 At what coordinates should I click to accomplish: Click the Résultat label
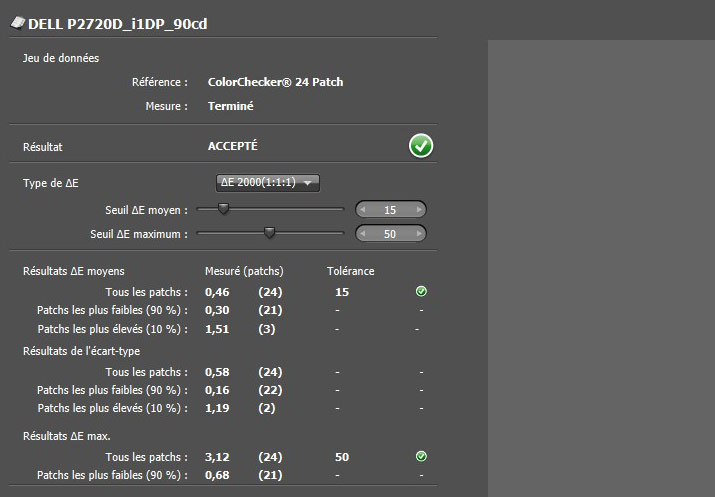pyautogui.click(x=43, y=147)
